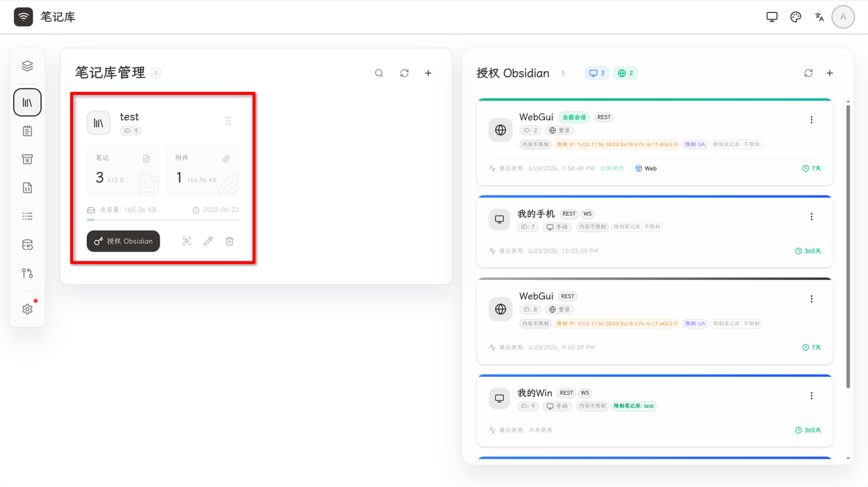Click the 7天 expiry on WebGui ID 2
The width and height of the screenshot is (868, 487).
(x=811, y=168)
